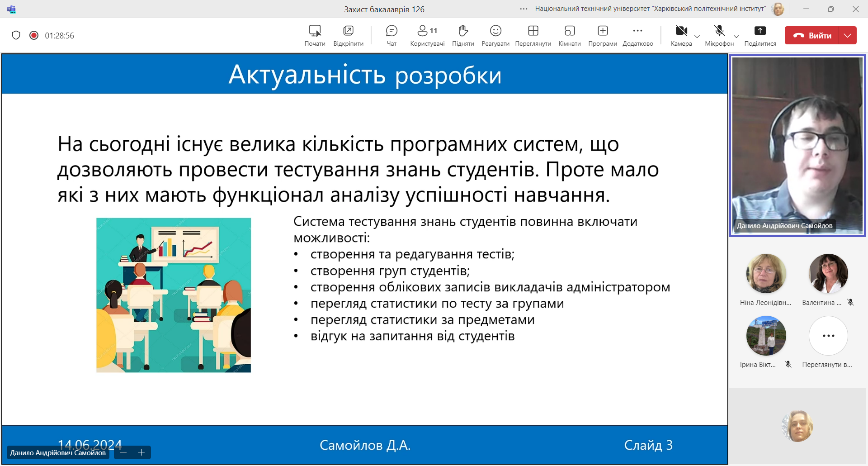Expand microphone options chevron
Image resolution: width=868 pixels, height=466 pixels.
(736, 37)
